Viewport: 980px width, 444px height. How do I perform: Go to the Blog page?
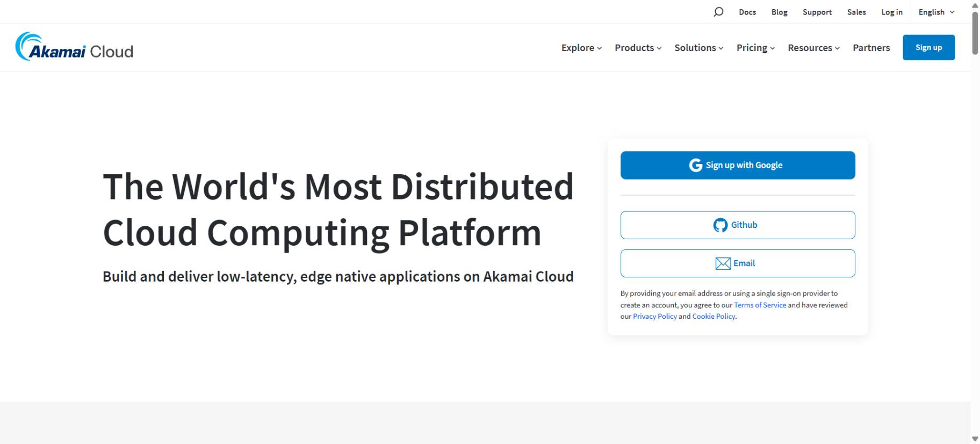[779, 12]
